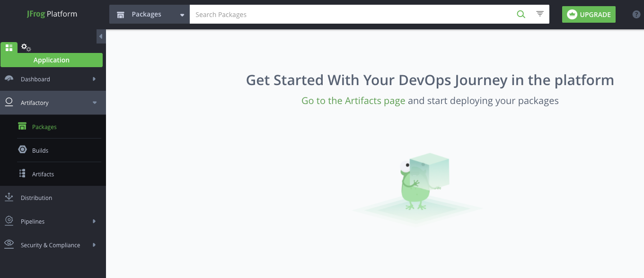Open the search filter options icon
Screen dimensions: 644x278
[540, 14]
